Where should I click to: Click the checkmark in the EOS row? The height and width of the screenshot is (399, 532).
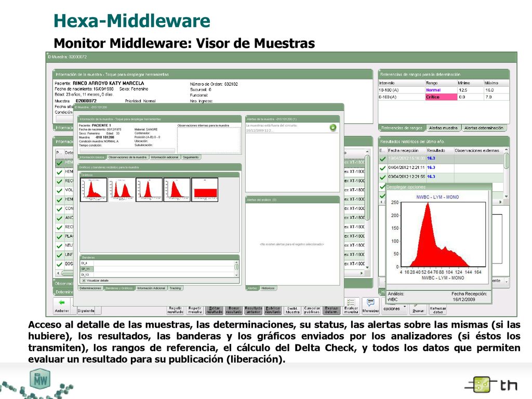(x=59, y=264)
